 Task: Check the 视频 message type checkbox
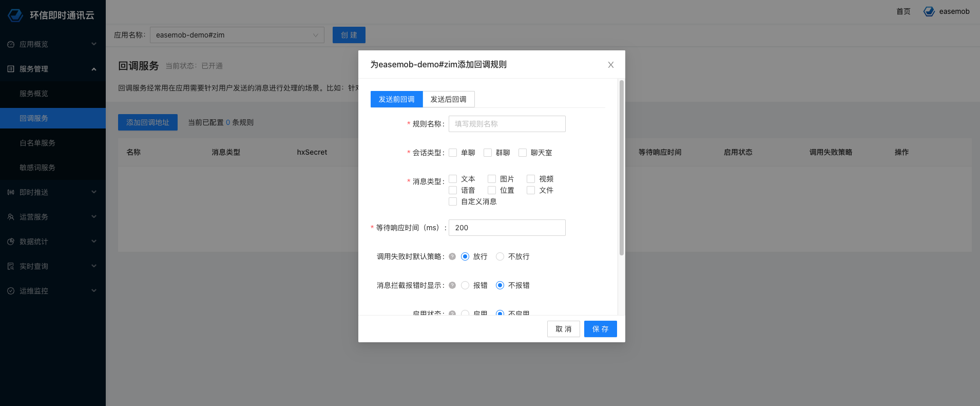pos(531,179)
